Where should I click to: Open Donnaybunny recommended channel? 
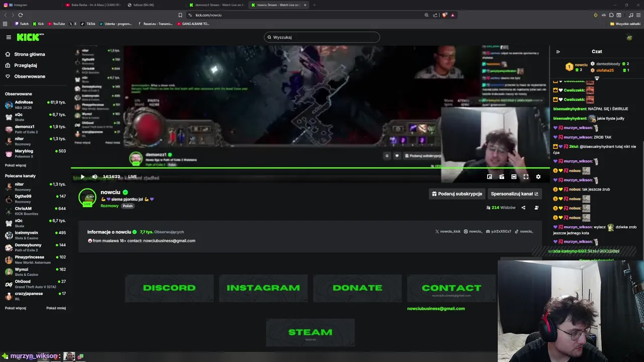34,247
